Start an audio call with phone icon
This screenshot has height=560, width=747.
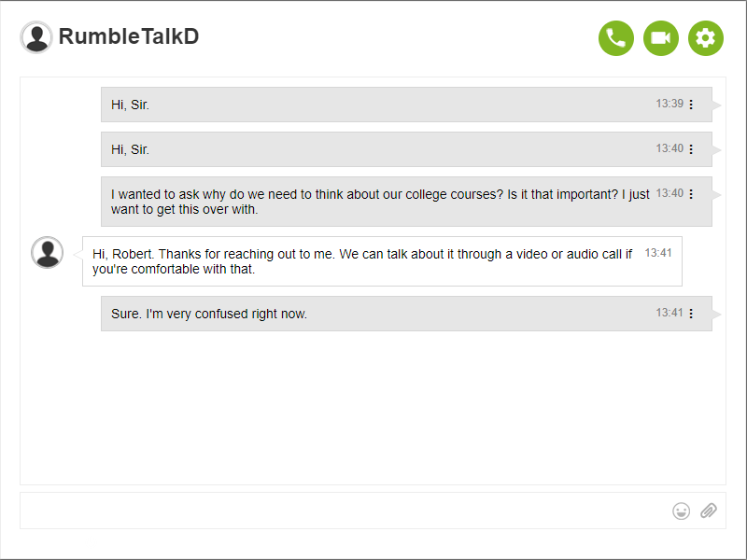[616, 38]
